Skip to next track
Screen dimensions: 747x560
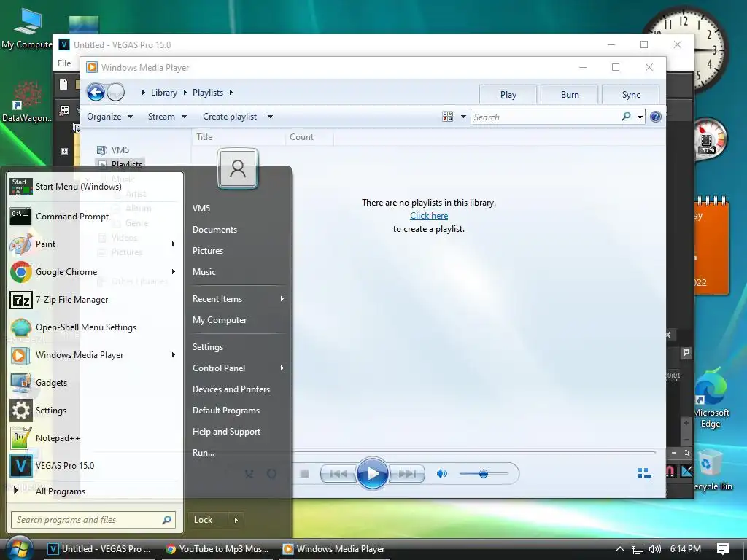pyautogui.click(x=407, y=474)
